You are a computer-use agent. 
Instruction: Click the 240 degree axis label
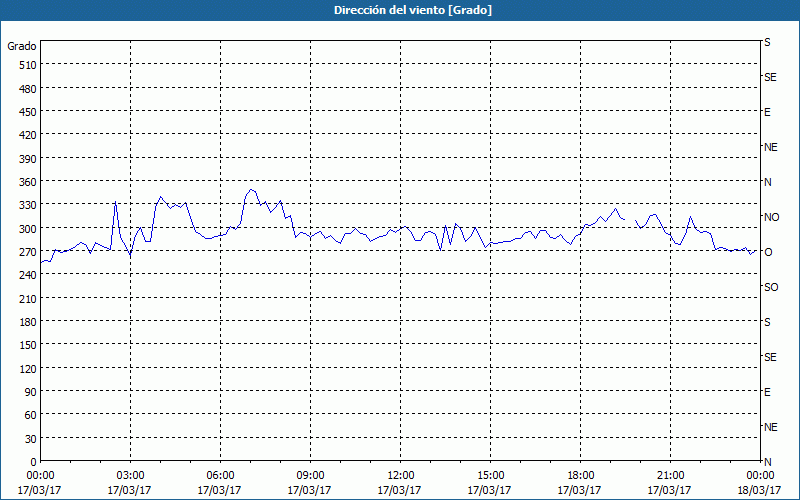28,275
